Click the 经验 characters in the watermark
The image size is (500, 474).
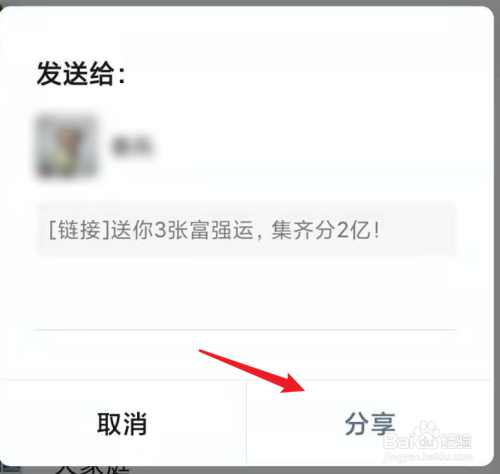[456, 441]
